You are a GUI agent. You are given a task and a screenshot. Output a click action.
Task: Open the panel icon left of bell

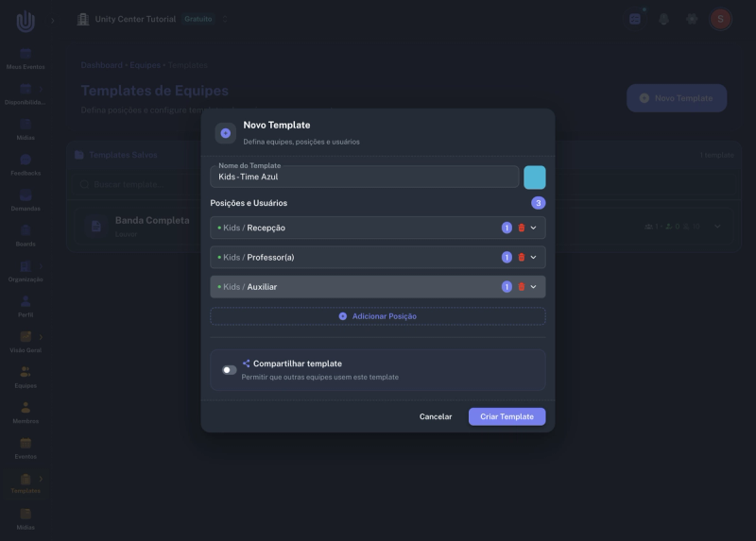(x=635, y=19)
